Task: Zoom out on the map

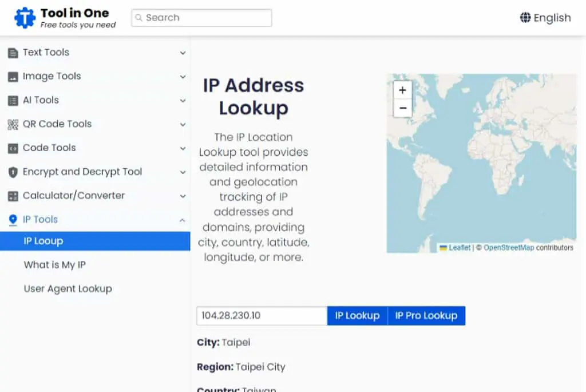Action: pyautogui.click(x=402, y=108)
